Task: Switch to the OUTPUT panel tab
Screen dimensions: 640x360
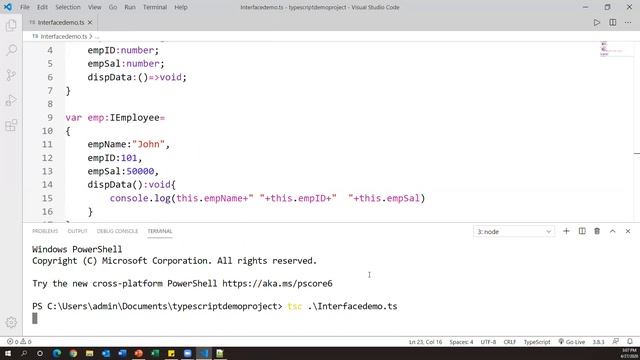Action: [x=78, y=231]
